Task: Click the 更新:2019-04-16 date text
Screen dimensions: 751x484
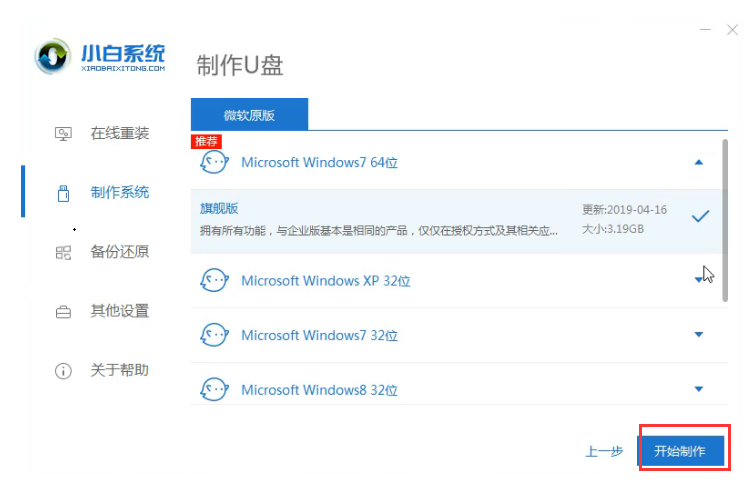Action: point(625,210)
